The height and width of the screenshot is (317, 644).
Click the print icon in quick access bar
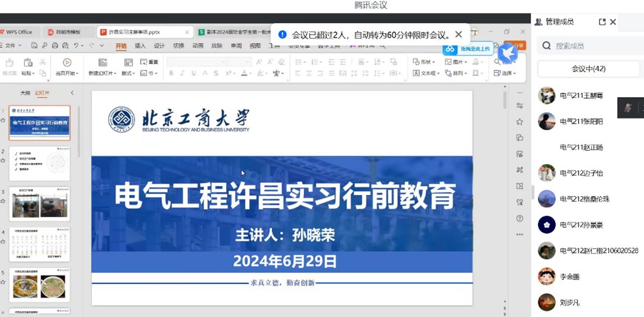click(55, 46)
